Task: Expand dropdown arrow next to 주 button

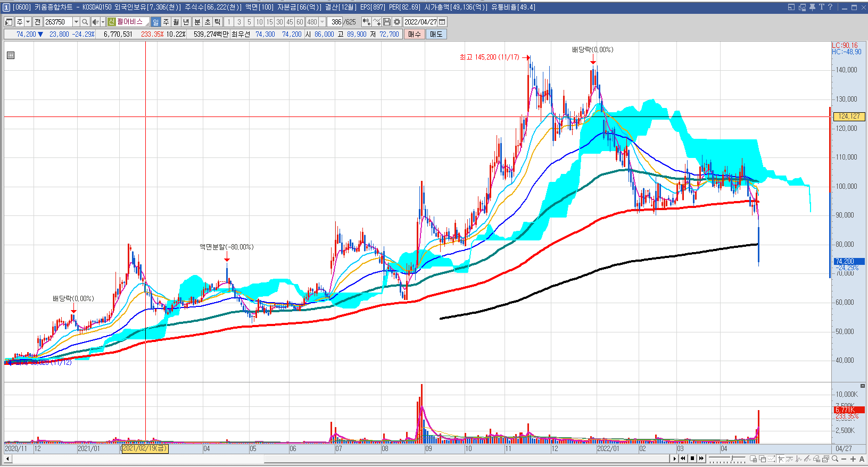Action: [28, 22]
